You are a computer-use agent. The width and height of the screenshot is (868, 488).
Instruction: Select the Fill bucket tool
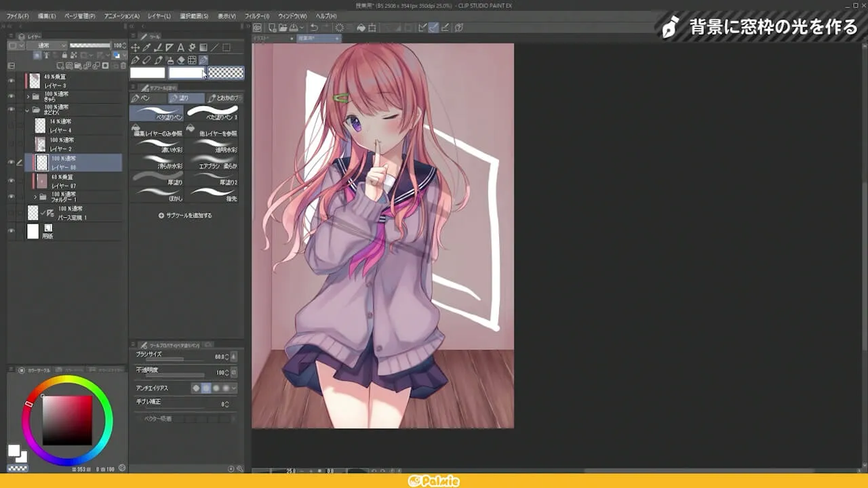(x=170, y=60)
